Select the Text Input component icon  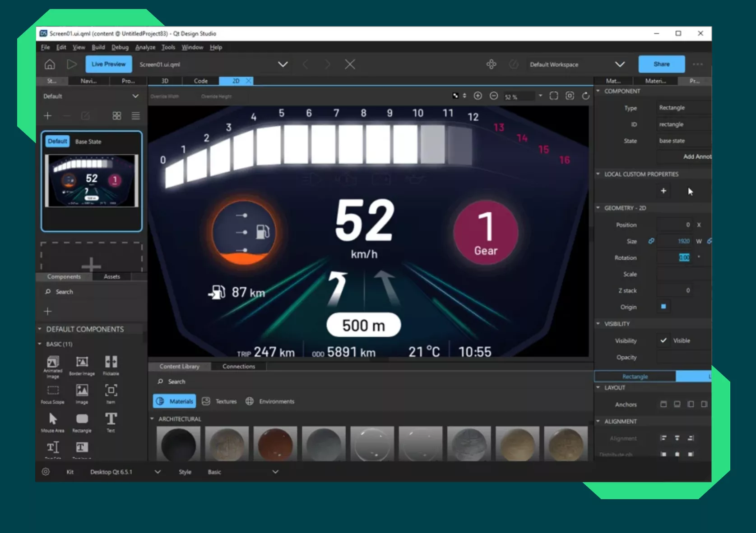tap(82, 447)
